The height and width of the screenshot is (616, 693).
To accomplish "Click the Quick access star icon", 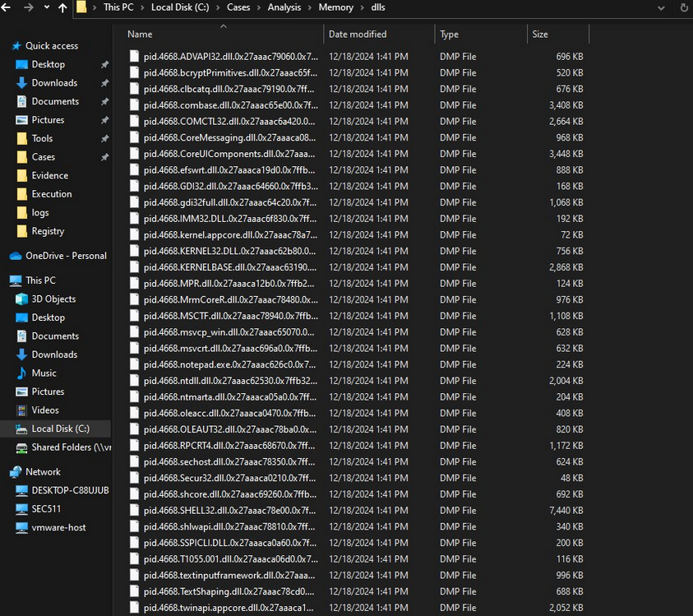I will 15,46.
